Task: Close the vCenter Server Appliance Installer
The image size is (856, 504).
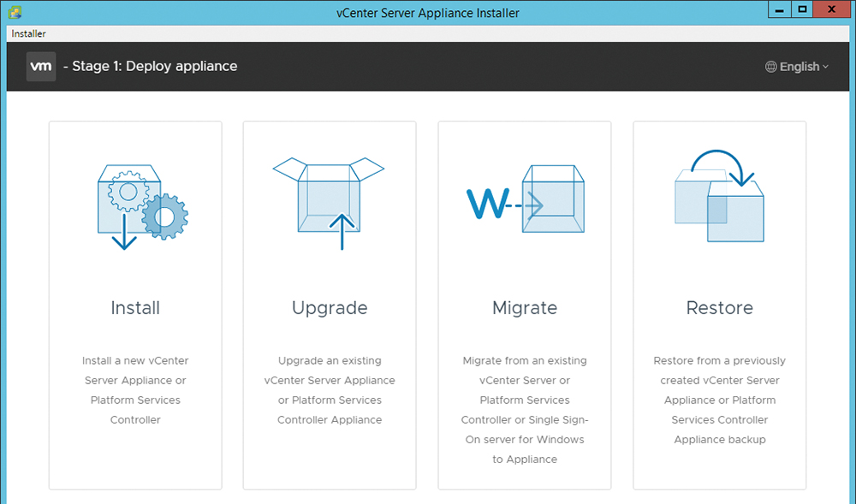Action: (x=831, y=9)
